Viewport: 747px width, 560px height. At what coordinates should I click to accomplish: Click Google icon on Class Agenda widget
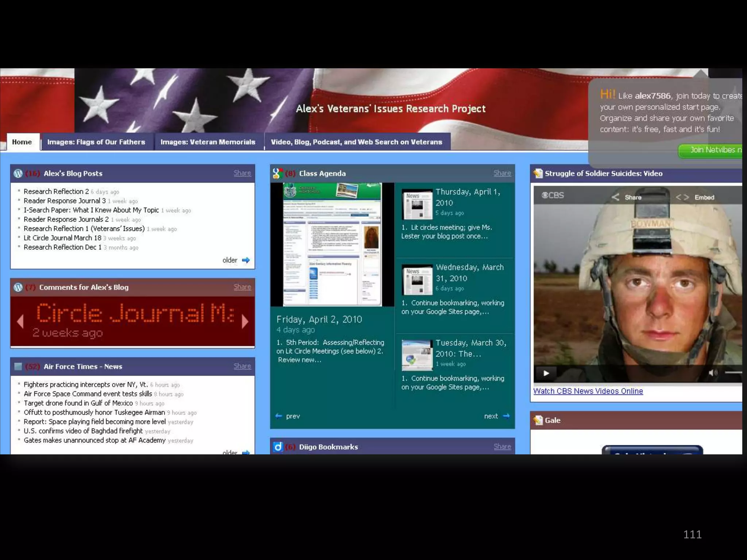[x=278, y=174]
